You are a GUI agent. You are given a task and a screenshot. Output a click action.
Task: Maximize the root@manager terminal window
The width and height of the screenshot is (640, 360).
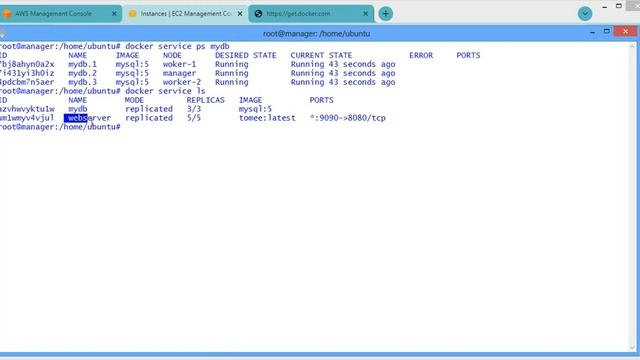(x=607, y=31)
